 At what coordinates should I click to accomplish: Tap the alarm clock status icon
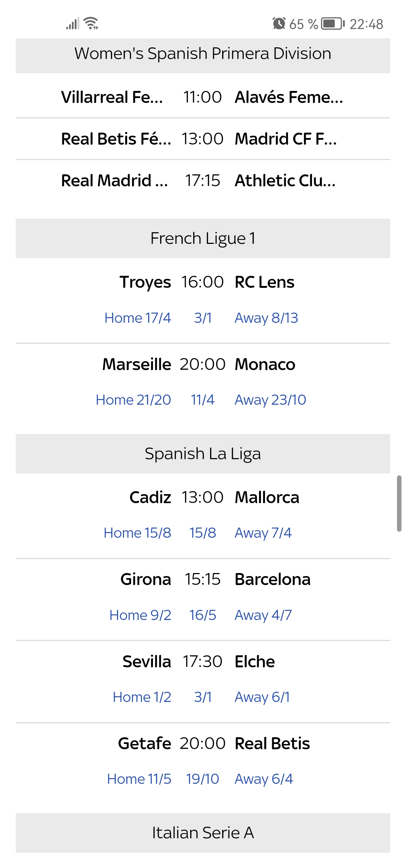coord(279,24)
